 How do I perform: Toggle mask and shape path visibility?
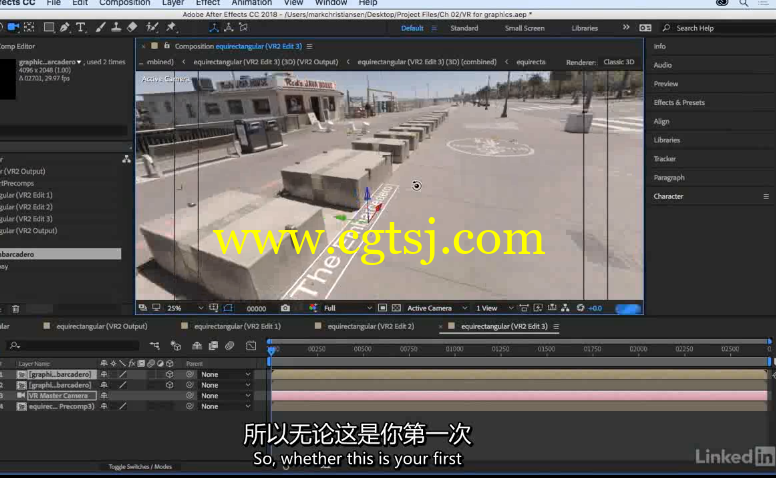(228, 308)
